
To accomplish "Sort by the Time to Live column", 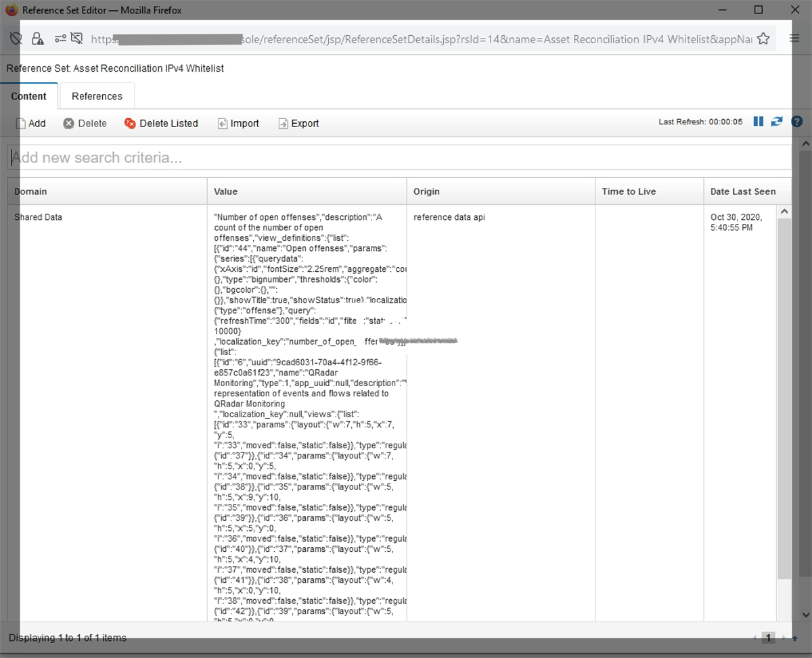I will tap(649, 191).
